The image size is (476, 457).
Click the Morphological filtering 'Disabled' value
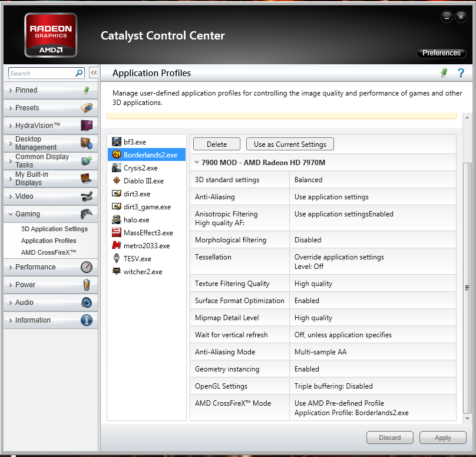click(308, 240)
